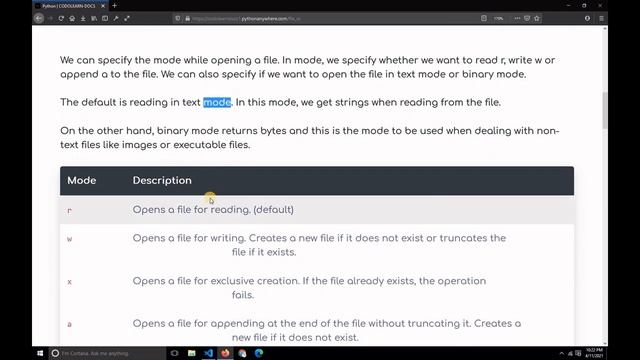Viewport: 640px width, 360px height.
Task: Click the red 'a' mode cell
Action: [69, 324]
